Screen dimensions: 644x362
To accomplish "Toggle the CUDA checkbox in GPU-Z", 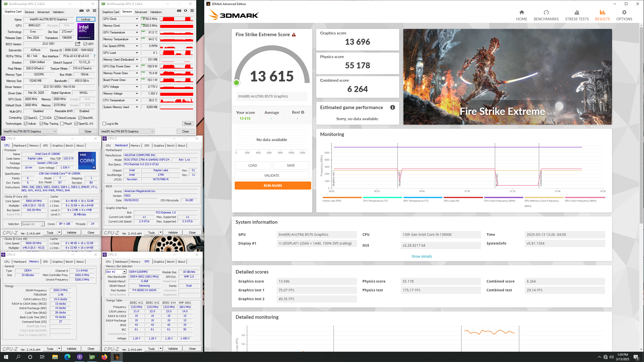I will click(42, 118).
